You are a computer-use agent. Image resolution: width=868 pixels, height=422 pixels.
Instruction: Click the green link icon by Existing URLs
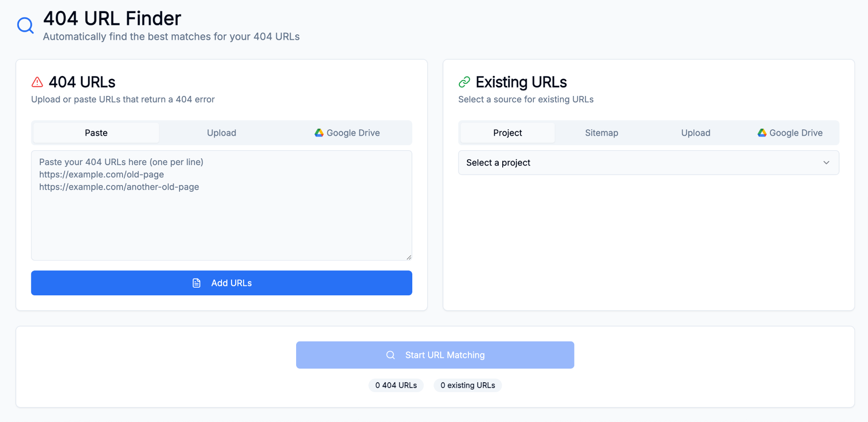click(464, 82)
